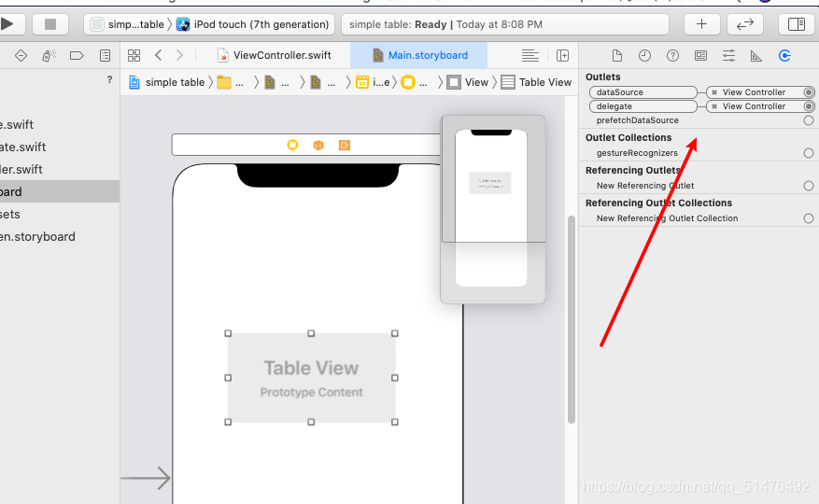Toggle code review arrows button
Viewport: 819px width, 504px height.
coord(745,24)
